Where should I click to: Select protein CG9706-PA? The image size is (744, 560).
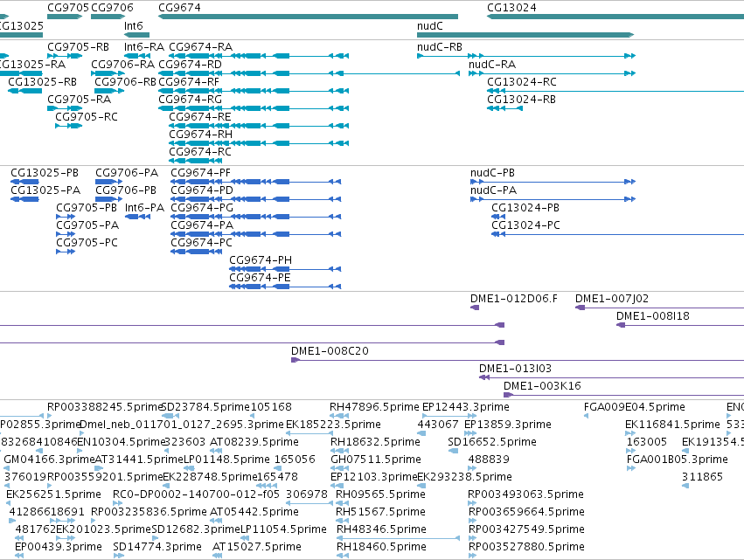[x=127, y=173]
